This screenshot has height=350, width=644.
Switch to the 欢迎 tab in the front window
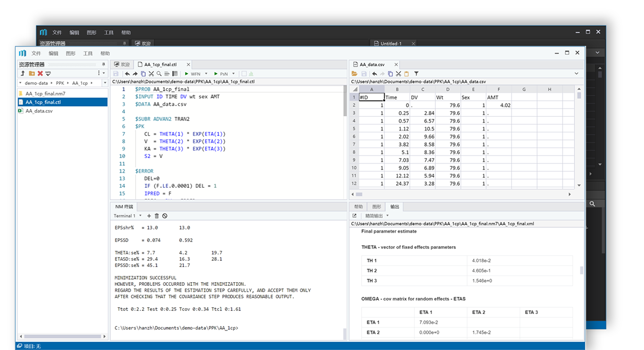(x=122, y=65)
